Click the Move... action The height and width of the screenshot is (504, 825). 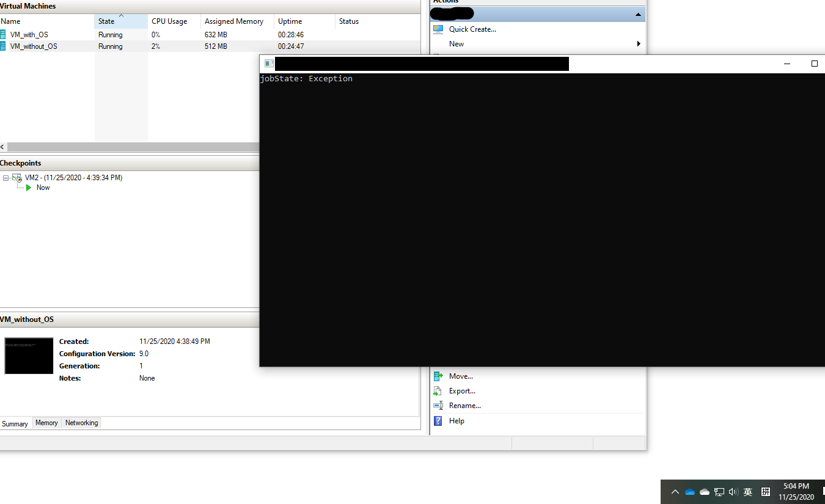coord(461,376)
